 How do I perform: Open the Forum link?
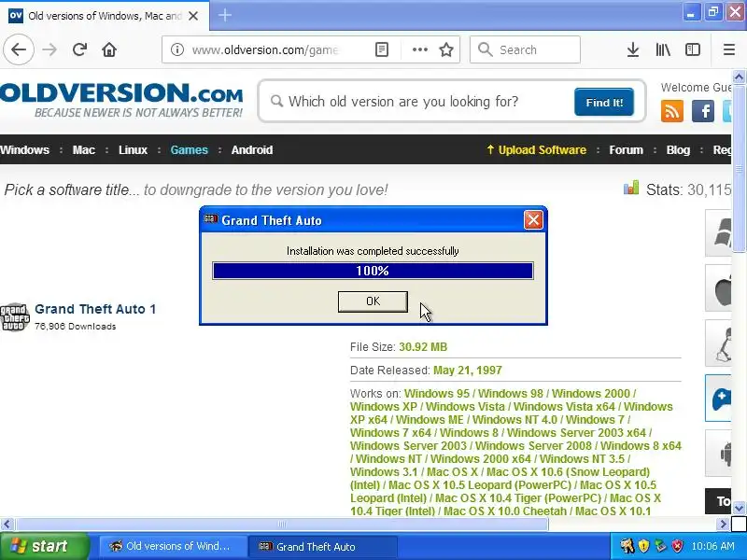point(626,150)
